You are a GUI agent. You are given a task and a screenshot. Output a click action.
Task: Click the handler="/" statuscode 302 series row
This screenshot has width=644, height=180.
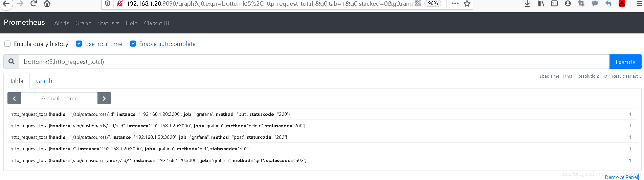[x=323, y=149]
